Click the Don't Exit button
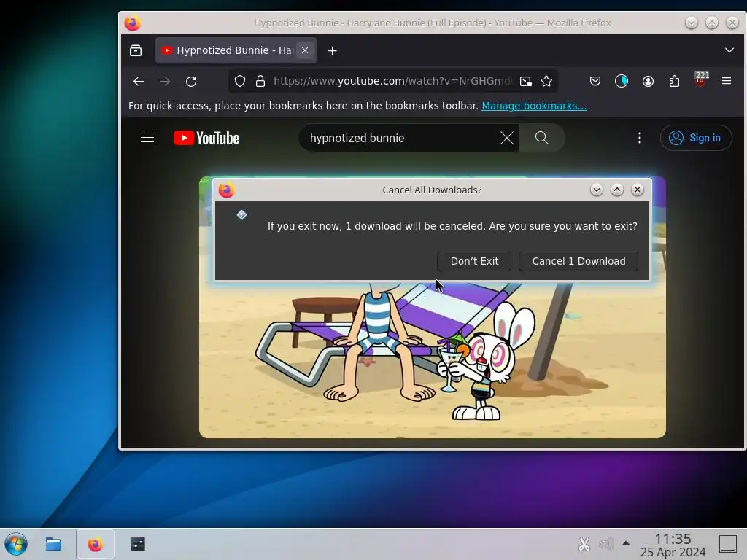 [474, 261]
